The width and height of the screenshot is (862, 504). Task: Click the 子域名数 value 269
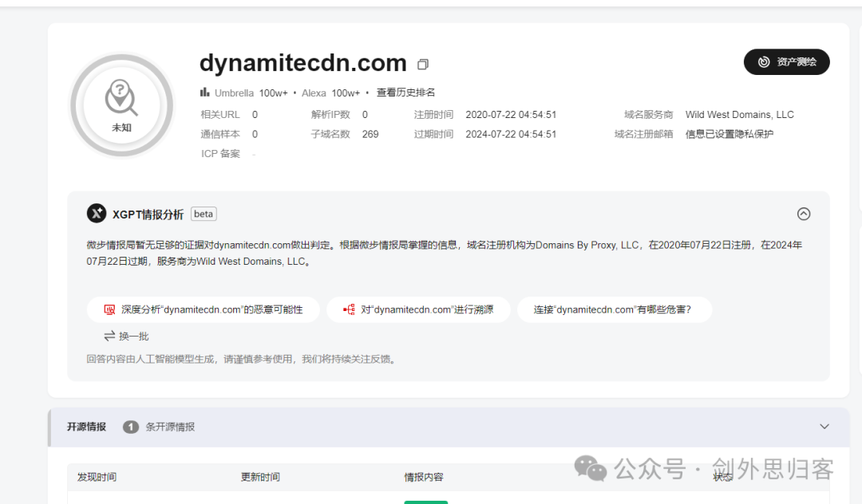370,135
